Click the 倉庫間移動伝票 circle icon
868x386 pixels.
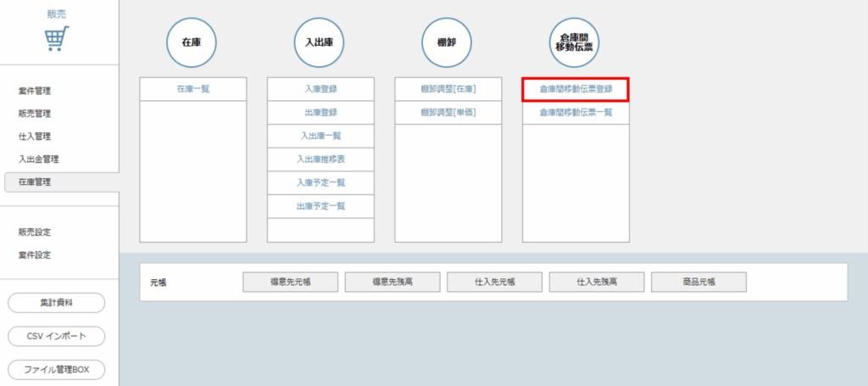click(575, 42)
